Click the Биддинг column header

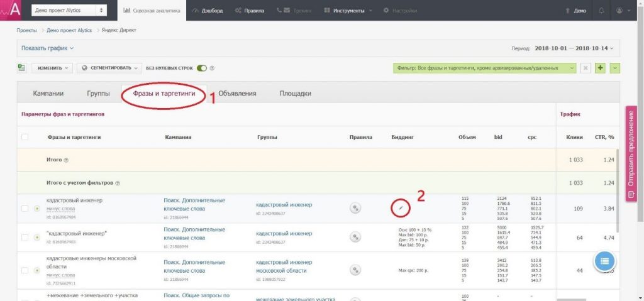coord(402,137)
